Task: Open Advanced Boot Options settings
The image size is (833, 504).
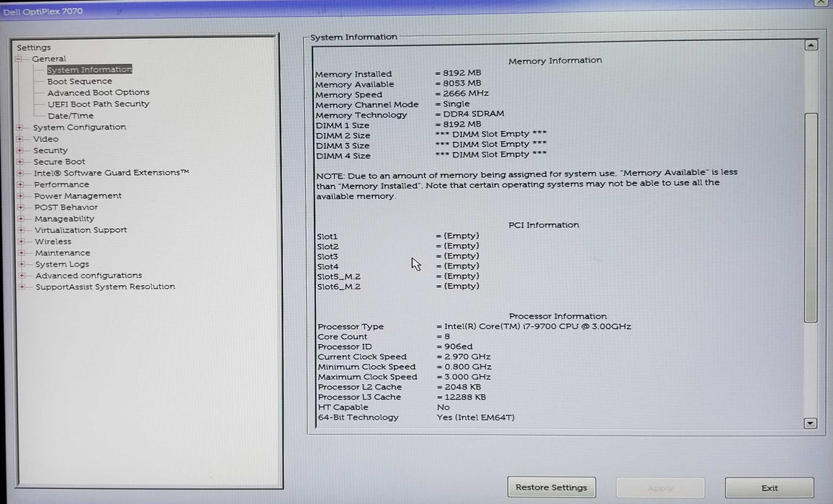Action: coord(99,92)
